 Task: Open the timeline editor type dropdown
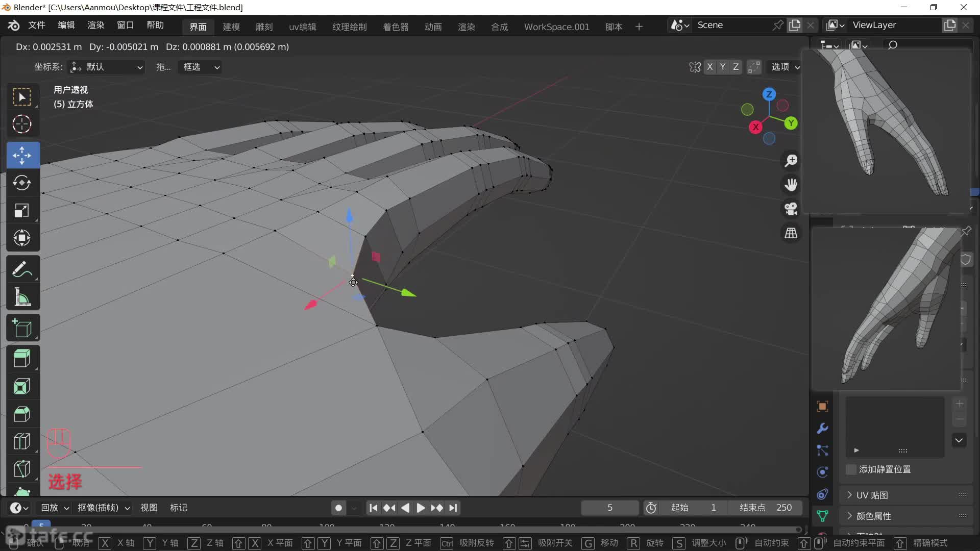click(19, 508)
